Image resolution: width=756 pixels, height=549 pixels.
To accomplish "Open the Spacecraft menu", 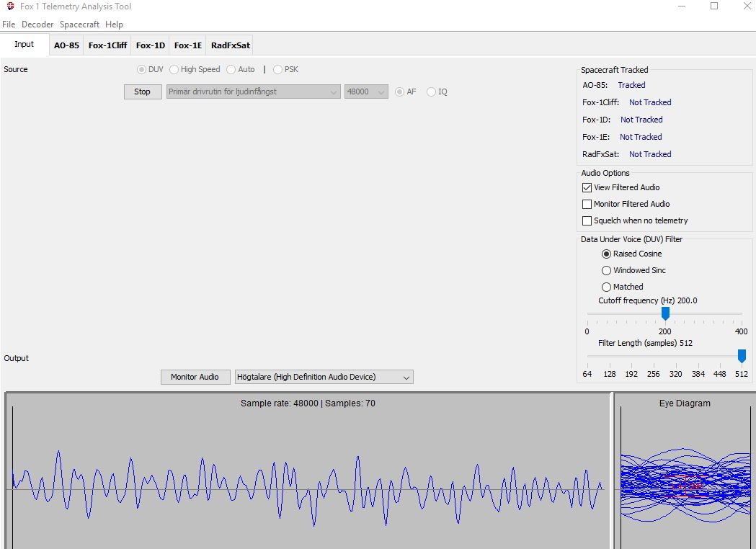I will point(79,24).
